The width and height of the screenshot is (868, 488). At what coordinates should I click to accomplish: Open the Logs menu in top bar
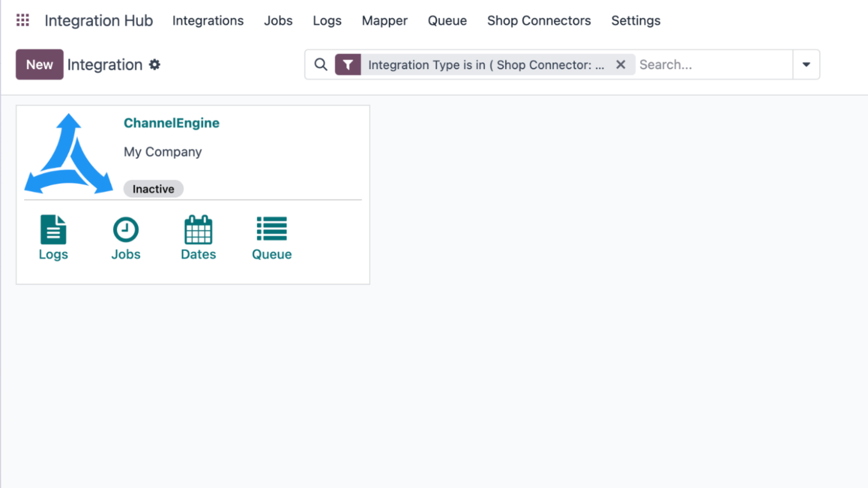tap(327, 20)
